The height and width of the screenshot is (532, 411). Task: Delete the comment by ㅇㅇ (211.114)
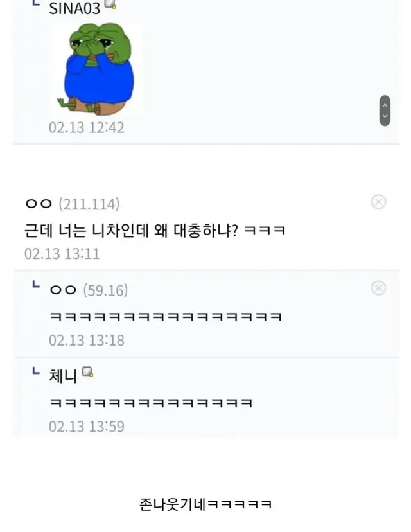tap(379, 202)
